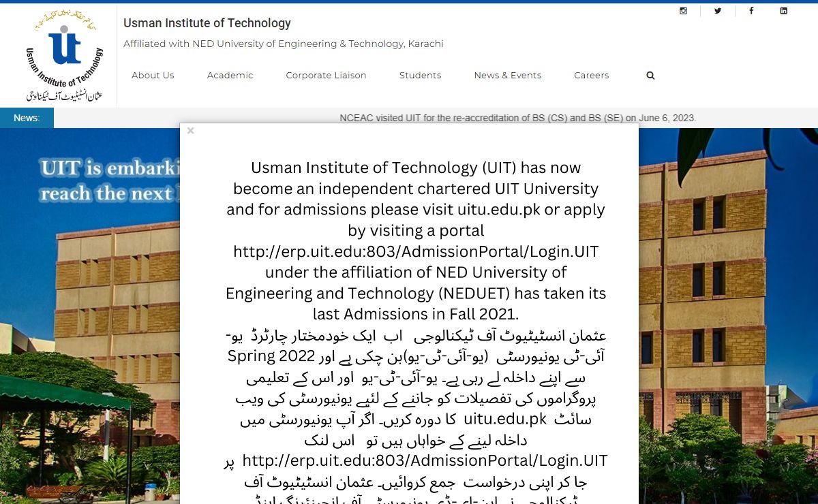
Task: Click the Urdu paragraph admission portal URL
Action: pyautogui.click(x=425, y=461)
